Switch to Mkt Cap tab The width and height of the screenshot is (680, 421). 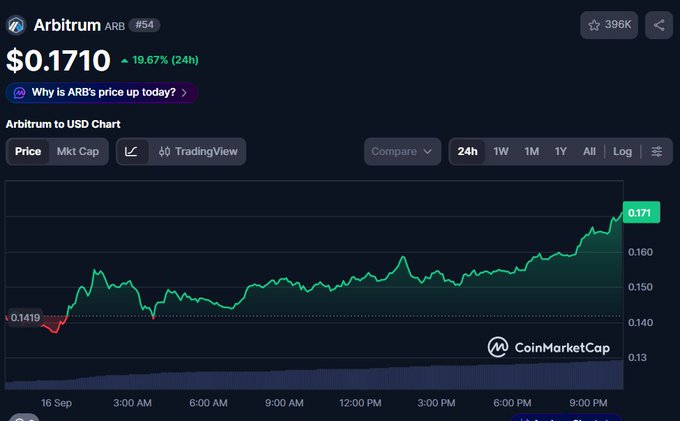click(x=78, y=151)
